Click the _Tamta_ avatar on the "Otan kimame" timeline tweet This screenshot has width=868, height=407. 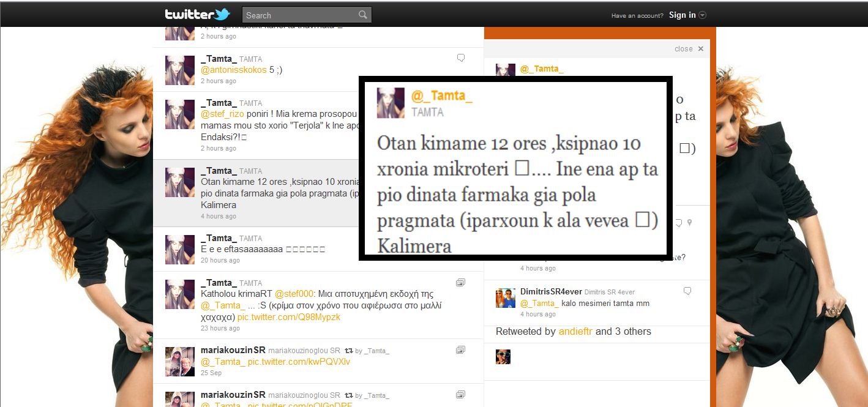[x=180, y=182]
